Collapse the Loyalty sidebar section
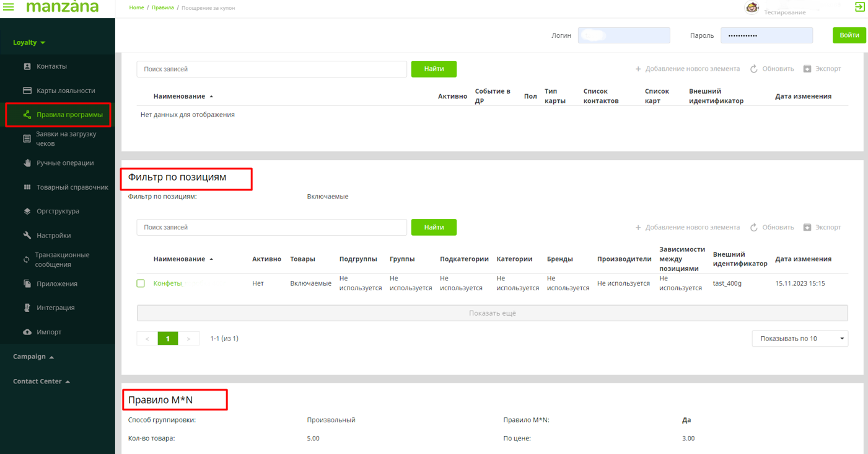This screenshot has height=454, width=868. tap(29, 43)
